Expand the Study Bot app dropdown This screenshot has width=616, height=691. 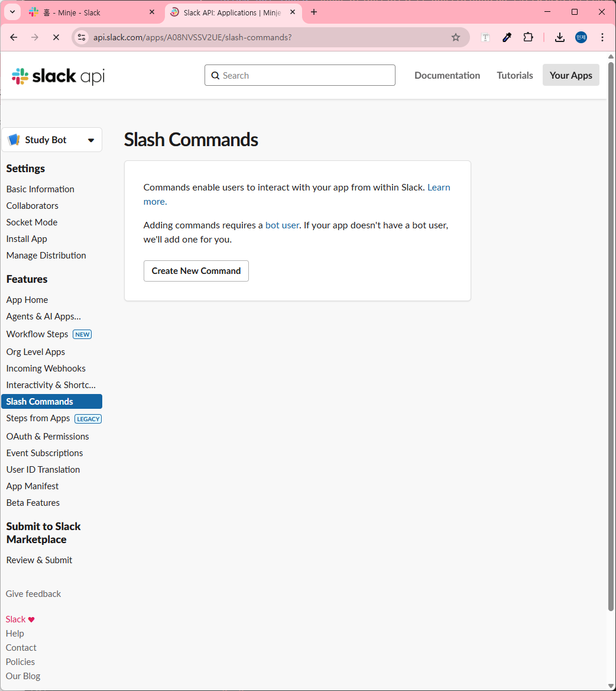(52, 140)
